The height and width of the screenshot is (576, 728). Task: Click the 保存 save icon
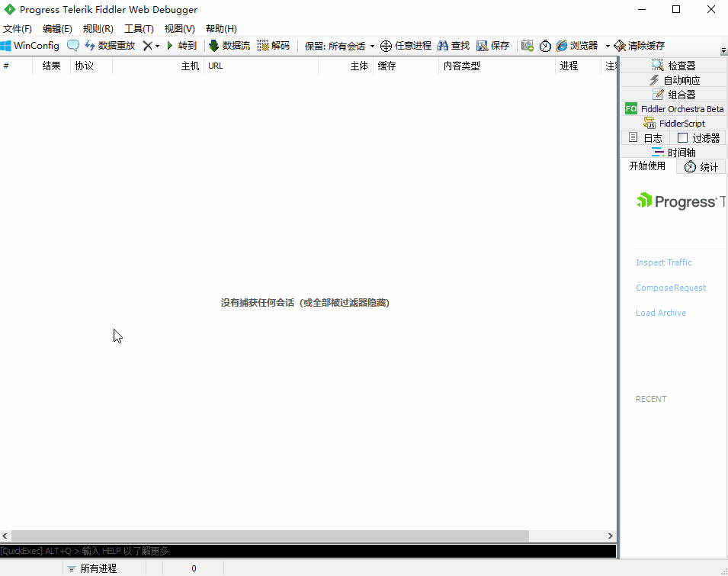[493, 46]
